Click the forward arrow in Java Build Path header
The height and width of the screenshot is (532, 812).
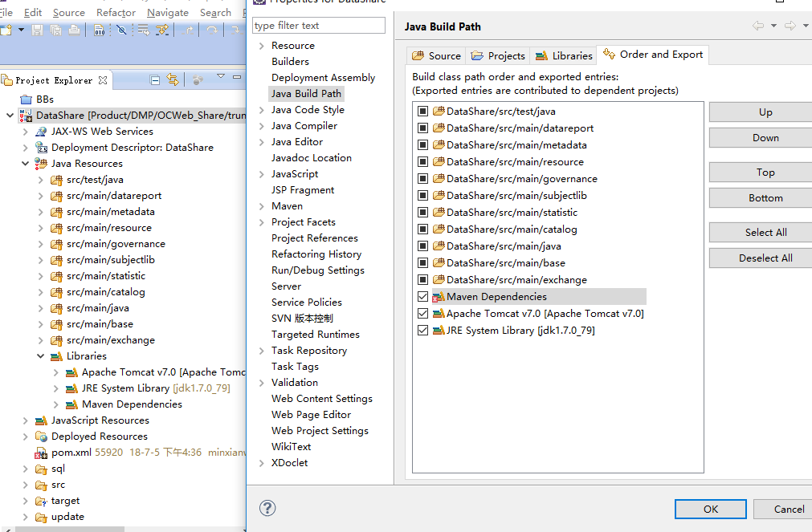pos(790,26)
